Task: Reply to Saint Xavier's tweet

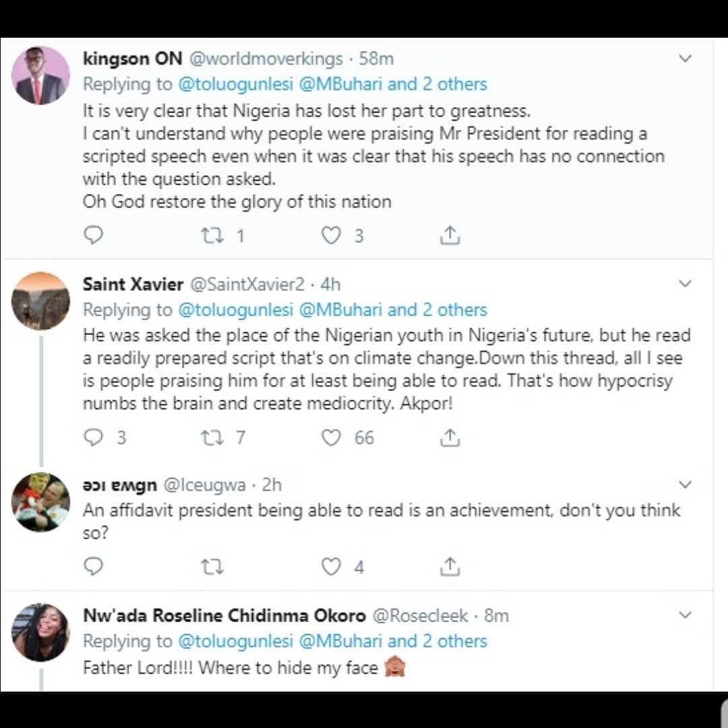Action: [93, 437]
